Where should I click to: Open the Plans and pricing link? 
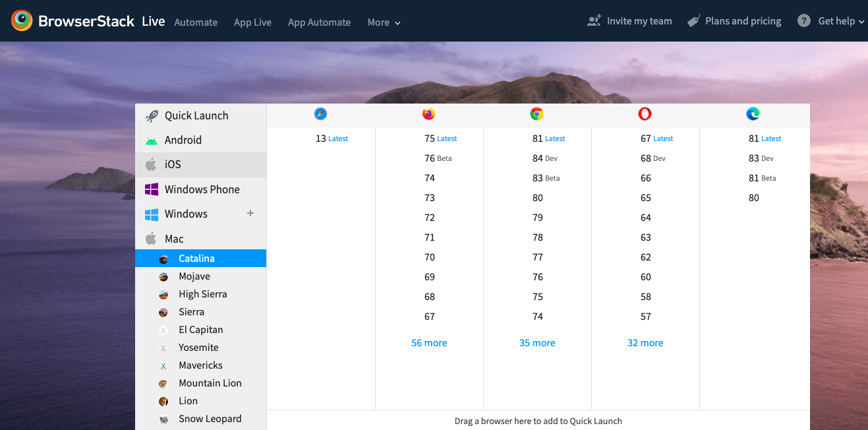743,21
